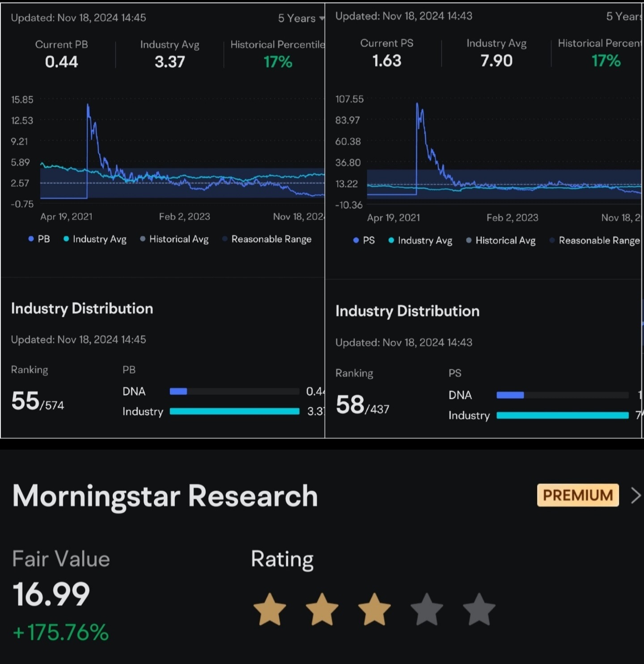The image size is (644, 664).
Task: Click the DNA PB distribution bar
Action: (234, 392)
